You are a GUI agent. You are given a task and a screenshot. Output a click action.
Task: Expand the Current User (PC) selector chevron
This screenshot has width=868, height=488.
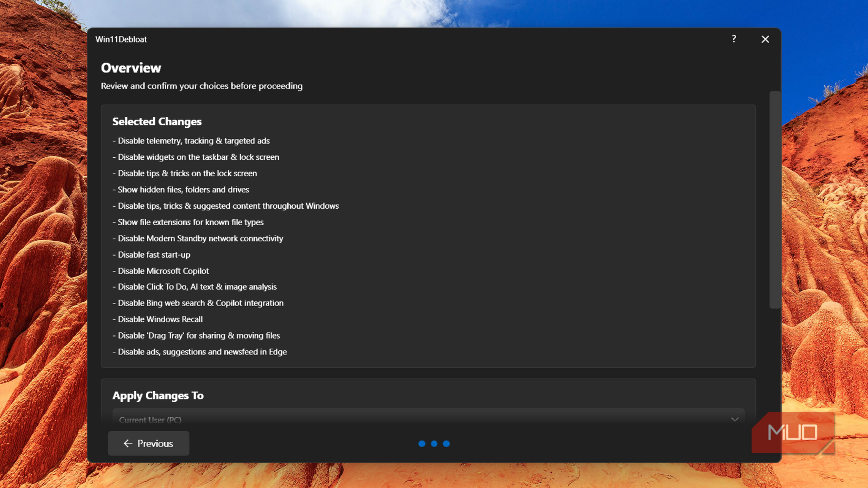point(734,419)
